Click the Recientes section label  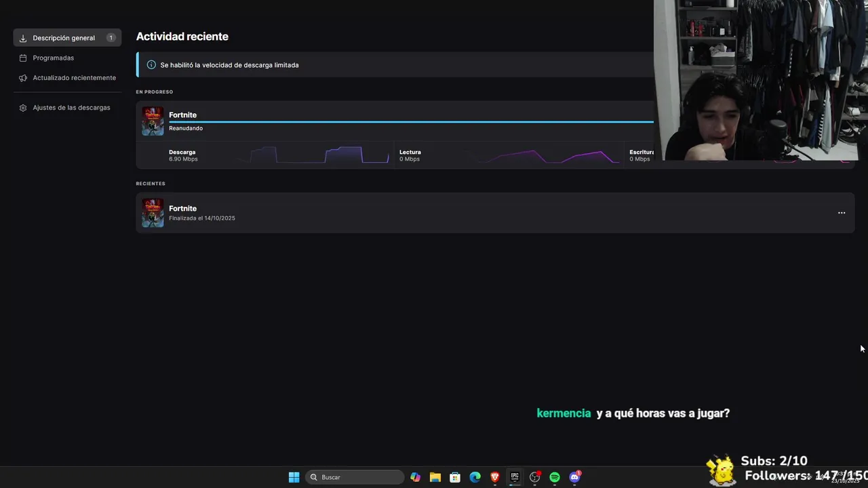point(151,184)
